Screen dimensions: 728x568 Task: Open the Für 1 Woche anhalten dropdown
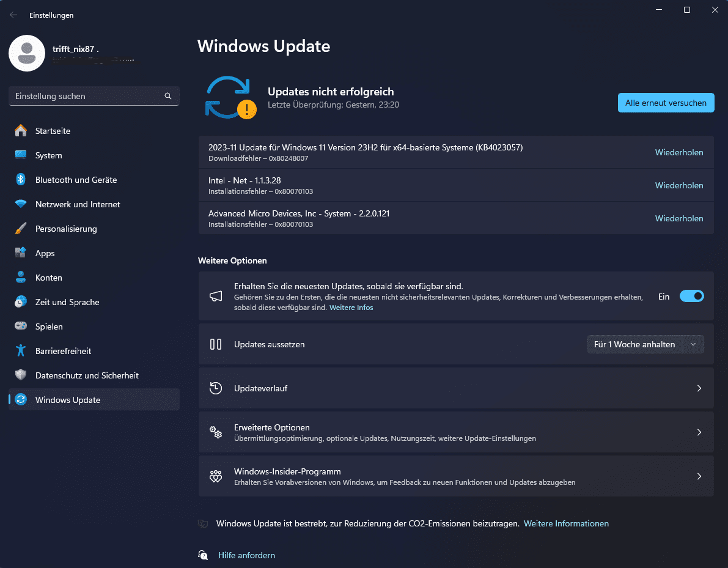pyautogui.click(x=645, y=344)
